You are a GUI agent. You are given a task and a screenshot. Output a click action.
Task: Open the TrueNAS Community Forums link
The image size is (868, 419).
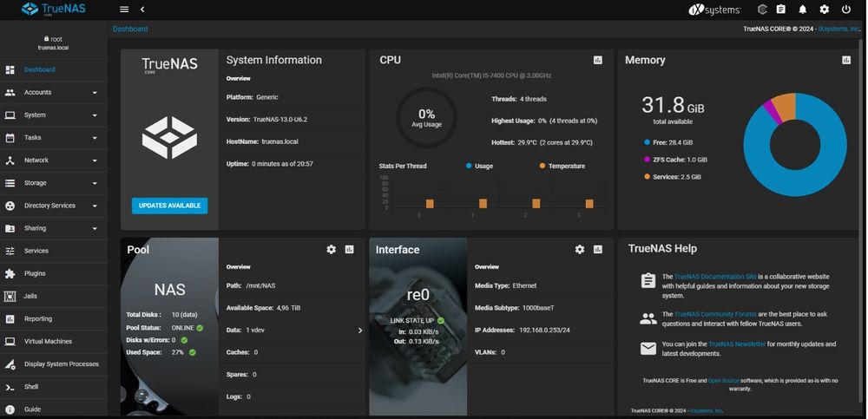click(717, 314)
